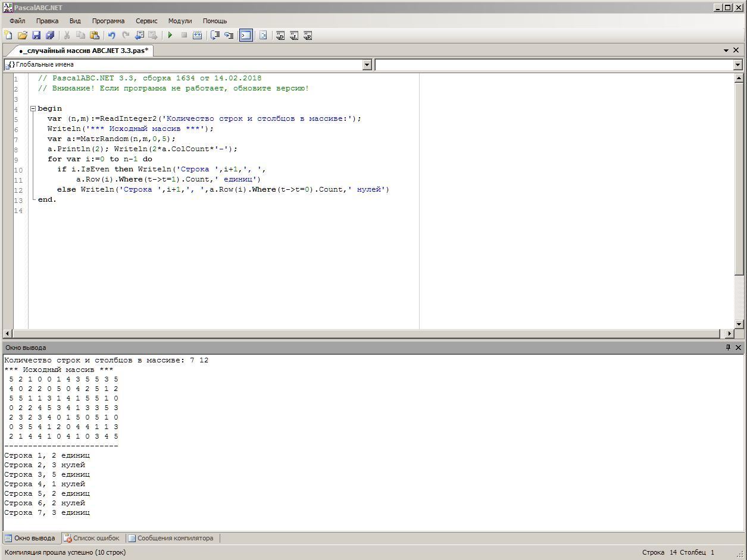Toggle the output window toolbar button

[x=246, y=36]
